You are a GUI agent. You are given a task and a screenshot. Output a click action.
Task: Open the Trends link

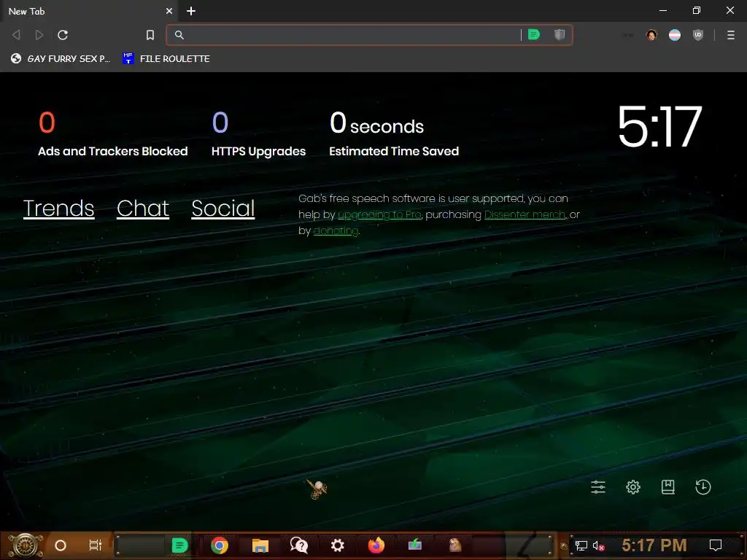pos(58,209)
